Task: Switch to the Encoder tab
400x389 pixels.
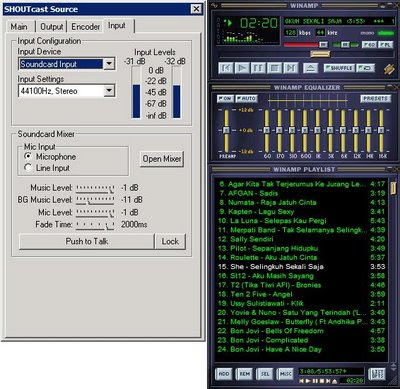Action: click(86, 27)
